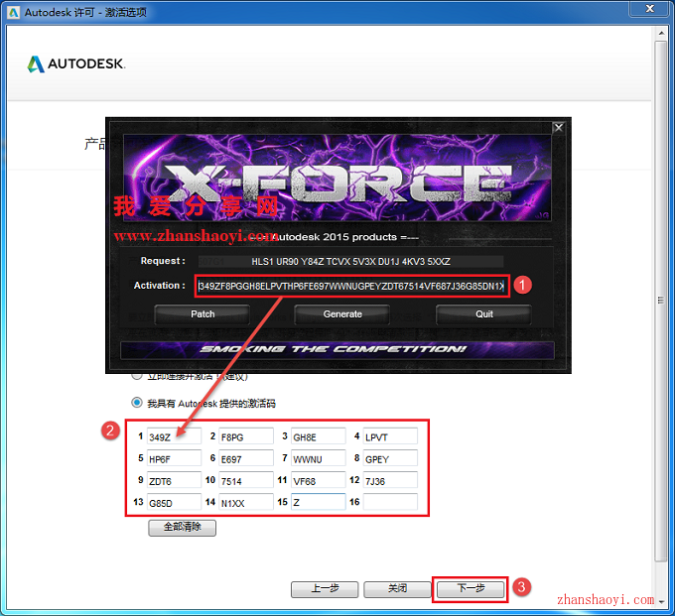Click the 下一步 (Next) button
This screenshot has width=675, height=616.
tap(471, 589)
